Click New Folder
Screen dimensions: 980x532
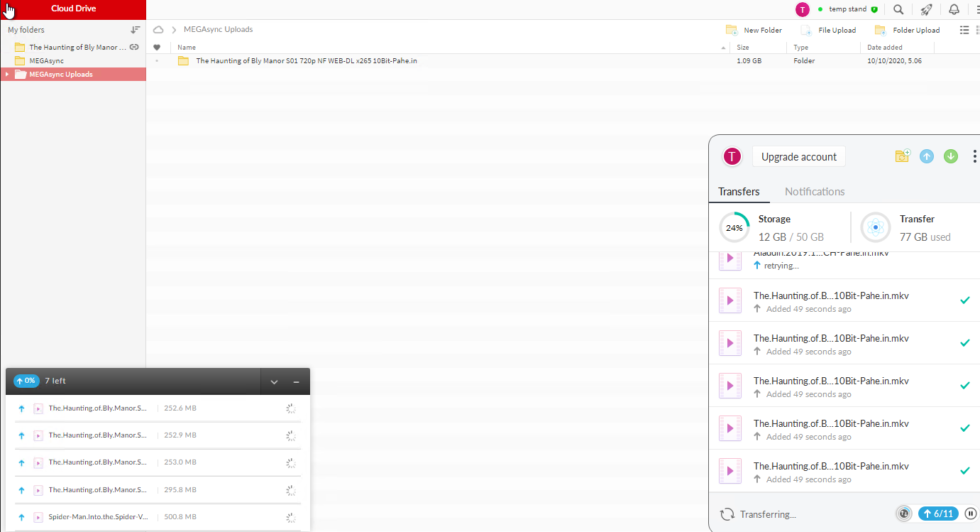(754, 30)
